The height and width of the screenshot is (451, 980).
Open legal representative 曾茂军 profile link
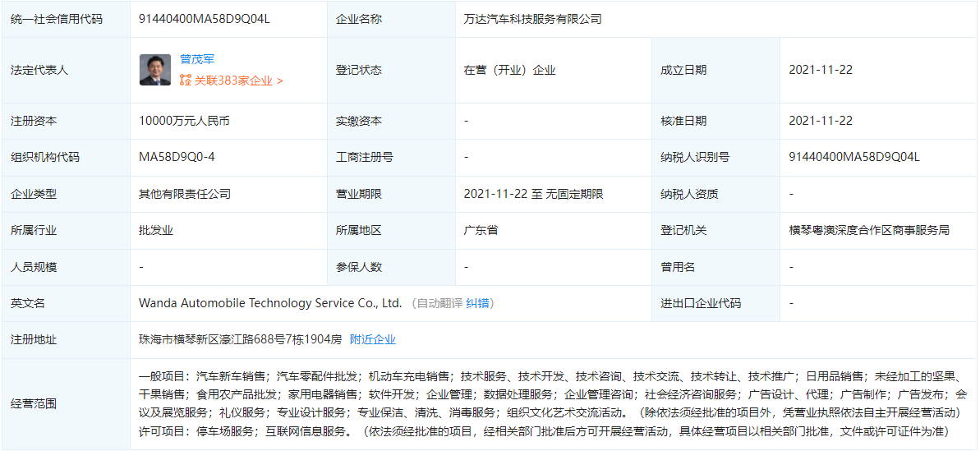click(197, 59)
